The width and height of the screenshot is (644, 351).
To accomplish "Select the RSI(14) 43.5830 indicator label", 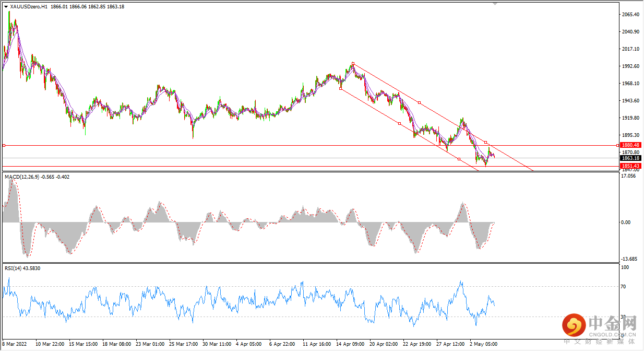I will (x=22, y=268).
